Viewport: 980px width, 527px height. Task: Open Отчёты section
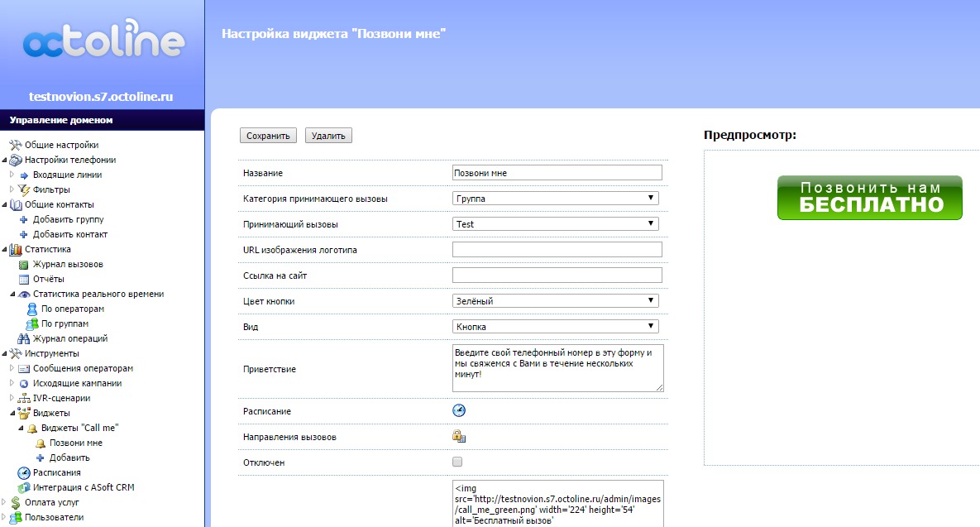[48, 280]
